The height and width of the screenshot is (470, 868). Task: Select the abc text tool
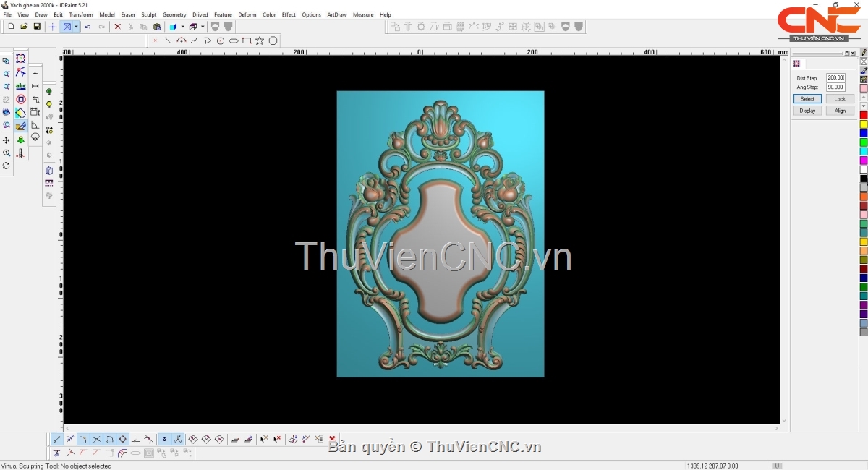click(x=21, y=86)
